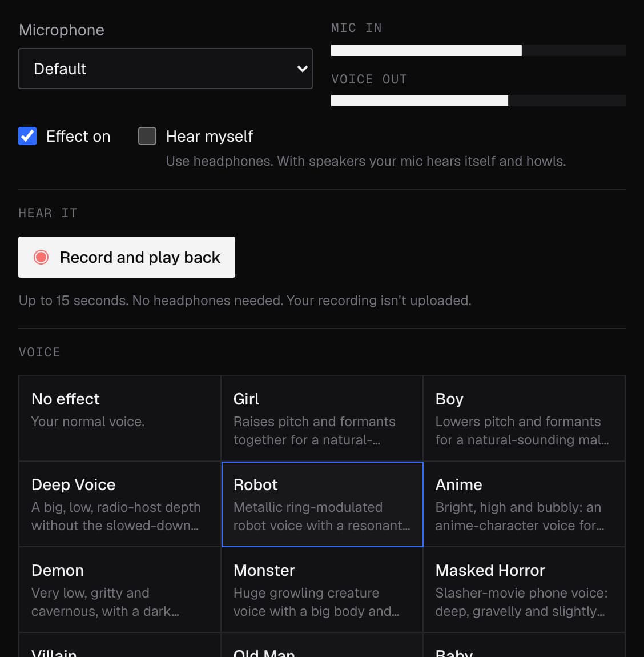Screen dimensions: 644x657
Task: Choose the Girl voice preset
Action: coord(322,418)
